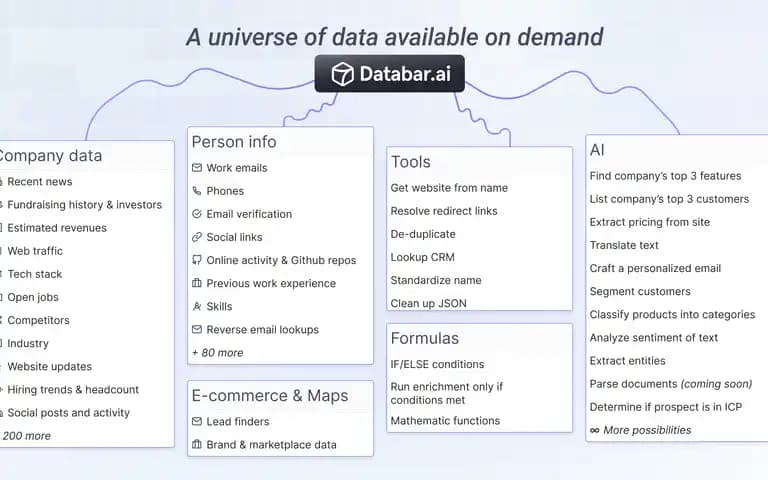Click 'Run enrichment only if conditions met'

[x=446, y=393]
